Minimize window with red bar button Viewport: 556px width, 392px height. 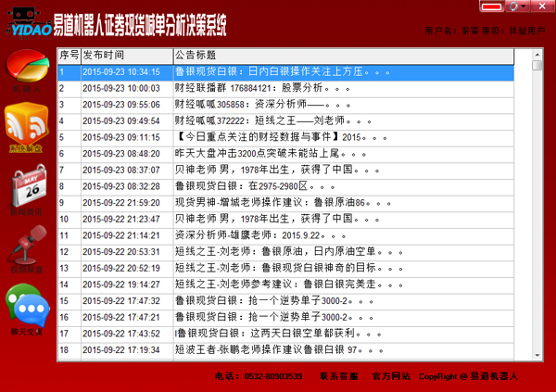(x=491, y=6)
